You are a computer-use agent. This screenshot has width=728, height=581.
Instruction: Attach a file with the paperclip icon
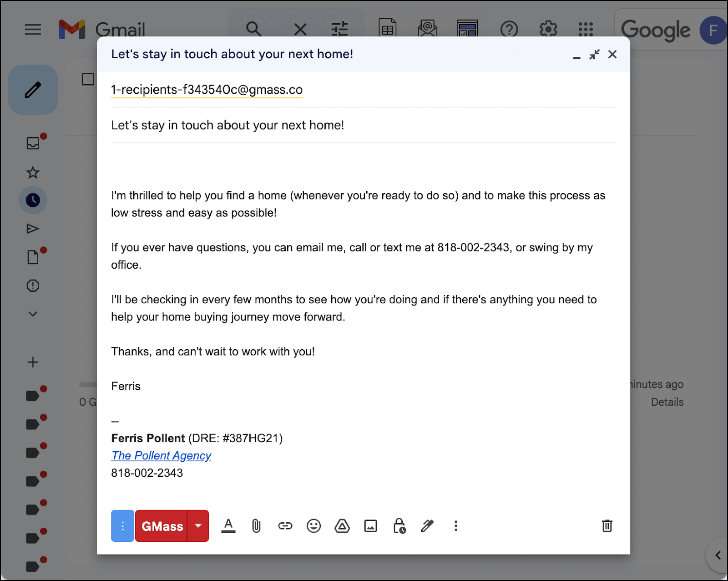[x=257, y=526]
